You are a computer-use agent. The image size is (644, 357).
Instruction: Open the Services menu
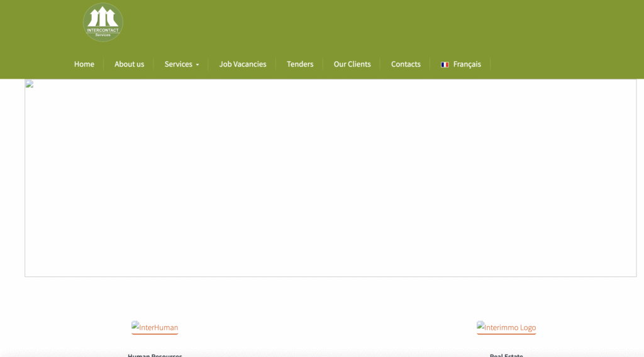tap(178, 64)
